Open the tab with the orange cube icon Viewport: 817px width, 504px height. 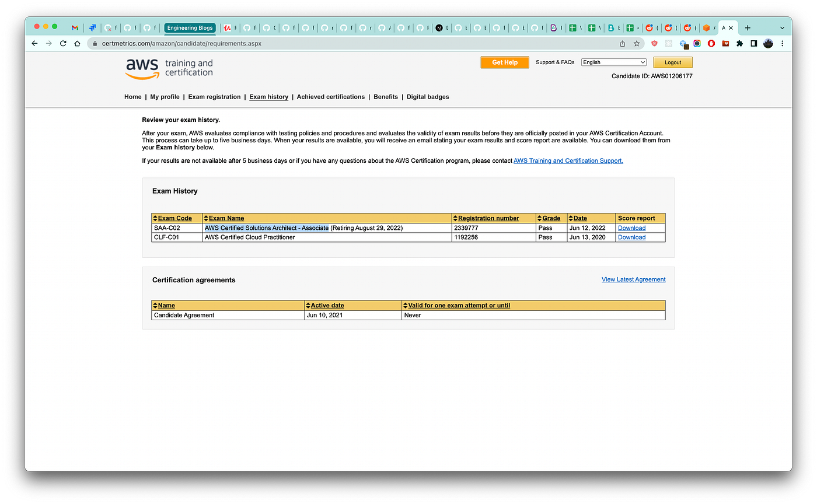click(706, 27)
